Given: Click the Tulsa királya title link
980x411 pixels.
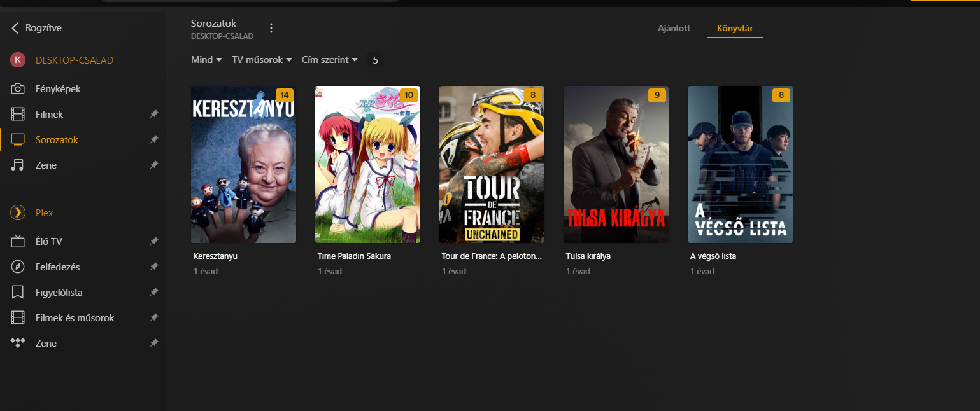Looking at the screenshot, I should [588, 256].
